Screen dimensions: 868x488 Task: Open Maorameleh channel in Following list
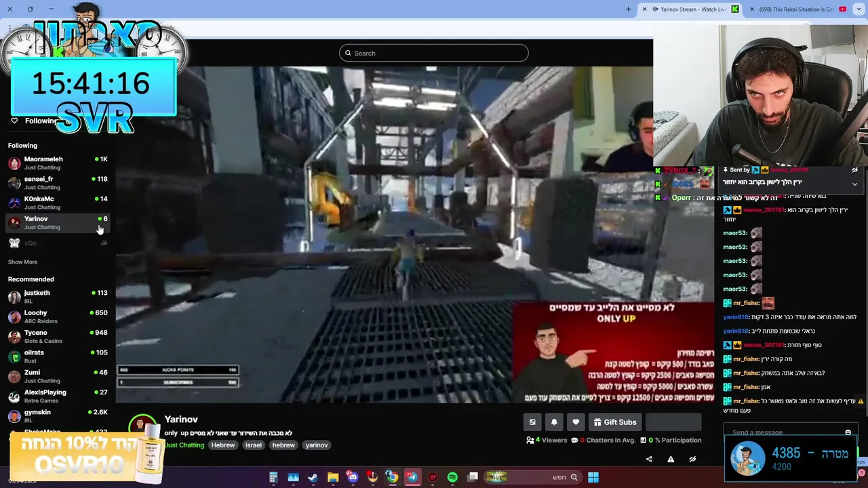tap(58, 163)
